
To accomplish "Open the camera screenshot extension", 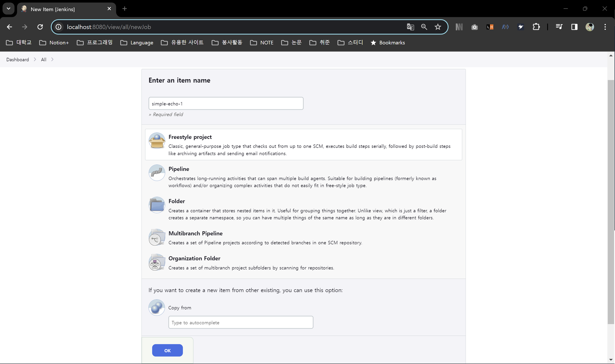I will pyautogui.click(x=474, y=27).
